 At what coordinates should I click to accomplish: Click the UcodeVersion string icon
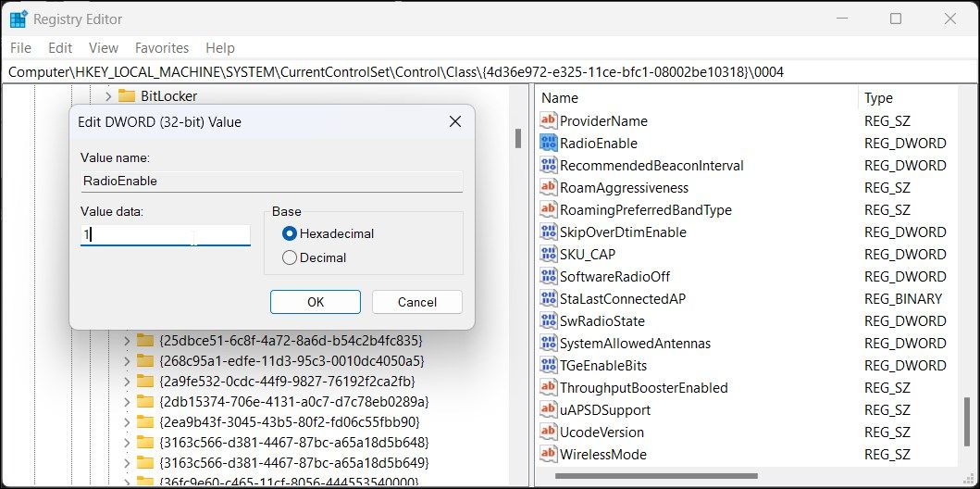click(548, 432)
